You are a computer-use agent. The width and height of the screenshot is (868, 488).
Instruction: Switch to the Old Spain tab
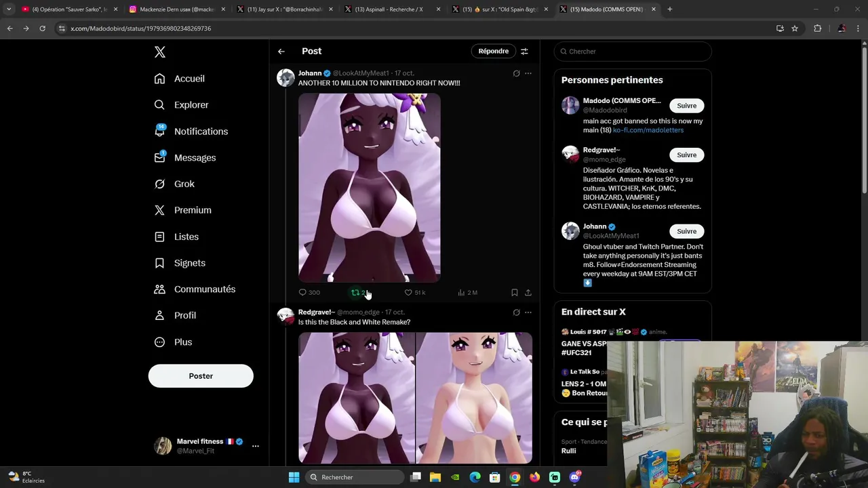pos(500,9)
